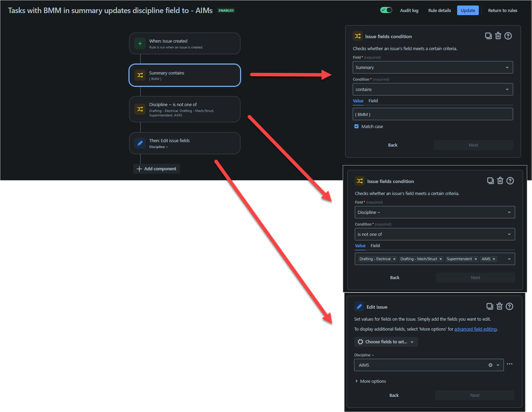The image size is (532, 412).
Task: Click Next in the Summary condition panel
Action: pyautogui.click(x=473, y=145)
